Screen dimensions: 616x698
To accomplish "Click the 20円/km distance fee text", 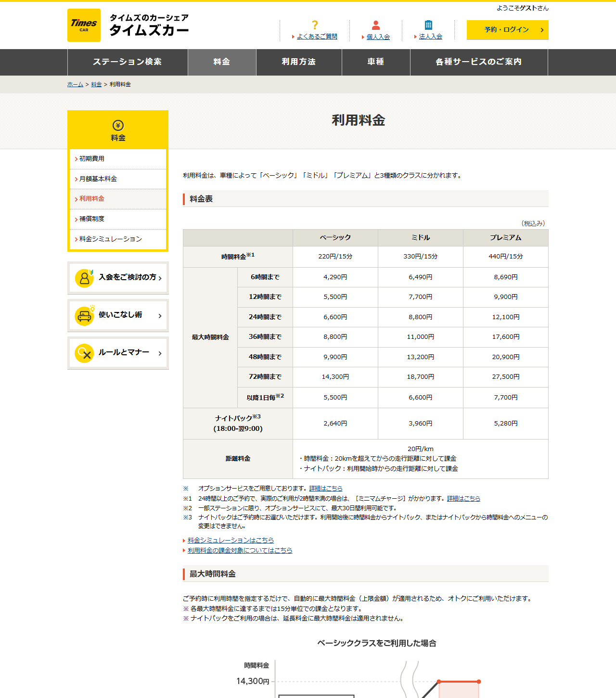I will pos(421,449).
